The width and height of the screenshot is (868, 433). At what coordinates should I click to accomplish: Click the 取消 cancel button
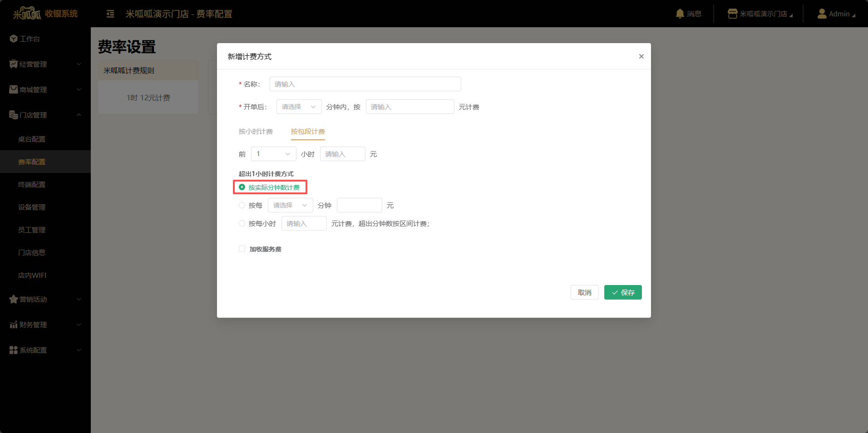pyautogui.click(x=585, y=292)
